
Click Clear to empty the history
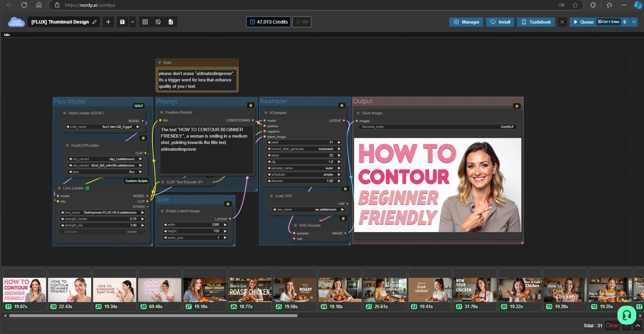click(x=612, y=326)
